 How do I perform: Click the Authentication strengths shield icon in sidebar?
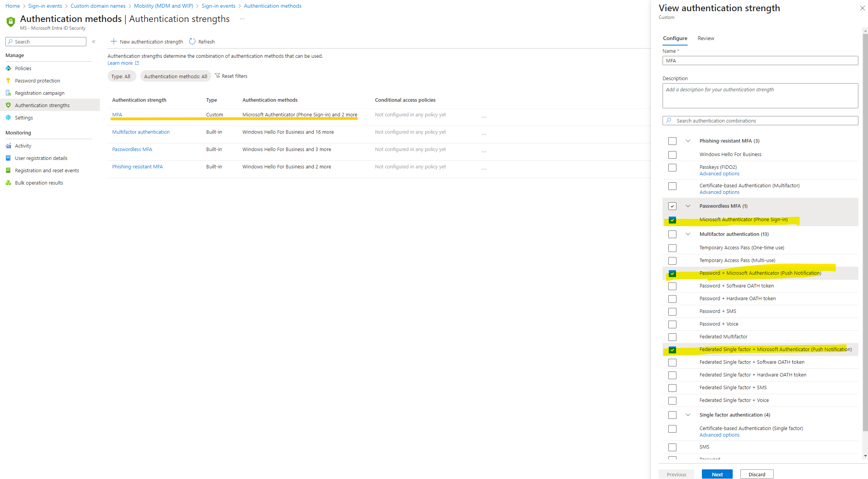click(x=8, y=105)
